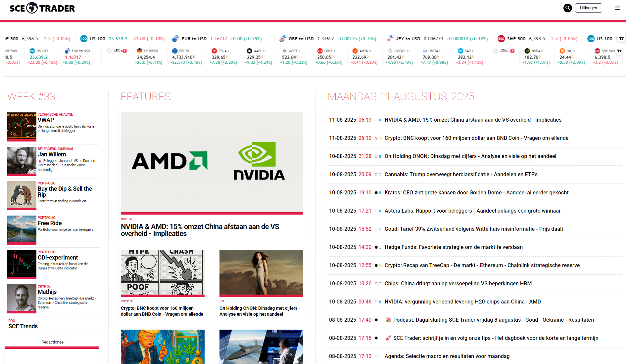Click the BEL20 flag icon
Viewport: 626px width, 364px height.
[x=174, y=51]
